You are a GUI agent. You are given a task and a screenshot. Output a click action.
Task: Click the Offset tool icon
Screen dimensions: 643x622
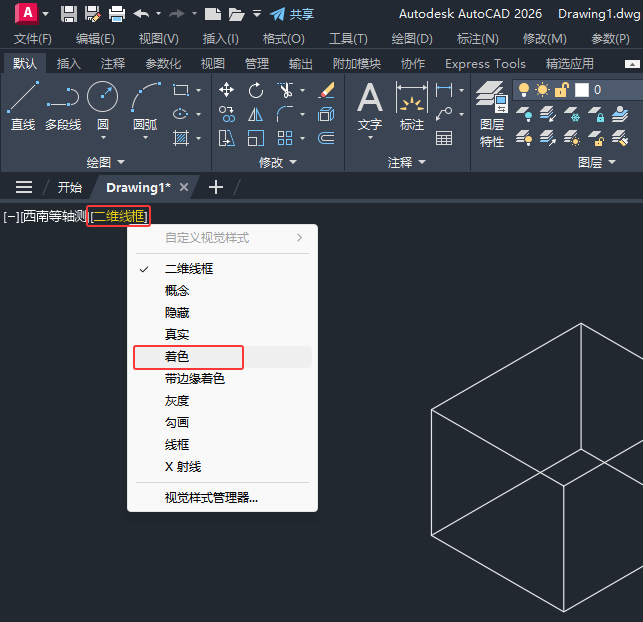pos(326,138)
